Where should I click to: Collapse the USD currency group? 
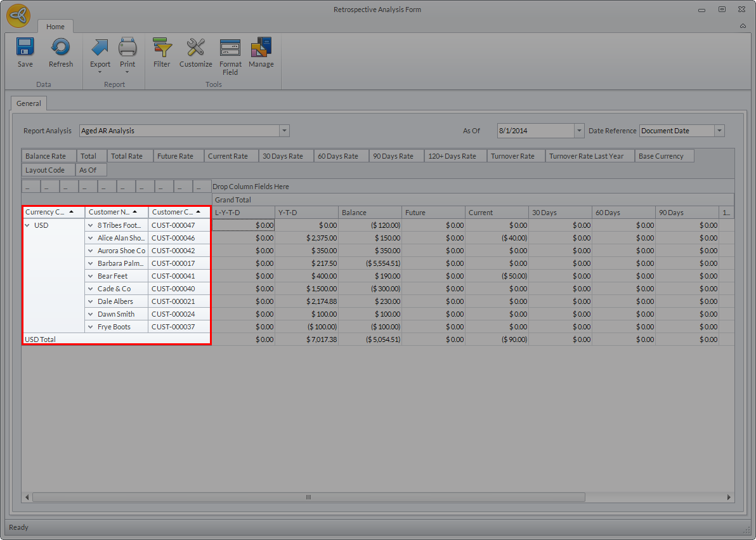[x=27, y=225]
